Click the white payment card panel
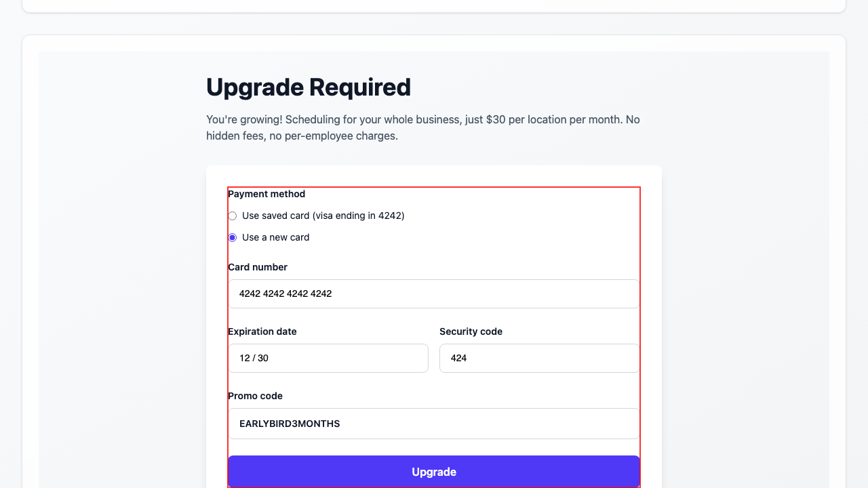This screenshot has height=488, width=868. coord(433,271)
